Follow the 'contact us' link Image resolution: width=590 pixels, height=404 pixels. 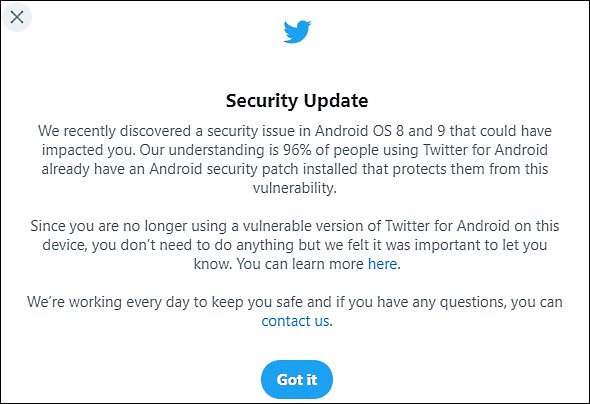click(x=295, y=321)
